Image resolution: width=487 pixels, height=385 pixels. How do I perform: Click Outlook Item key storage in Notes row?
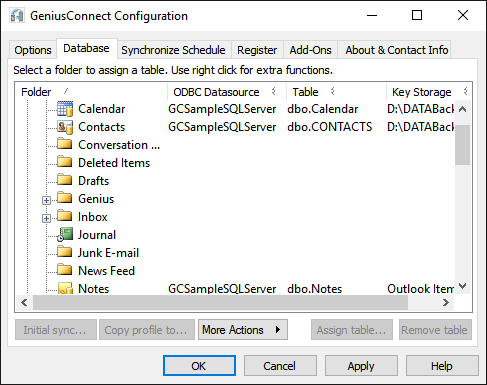click(420, 289)
